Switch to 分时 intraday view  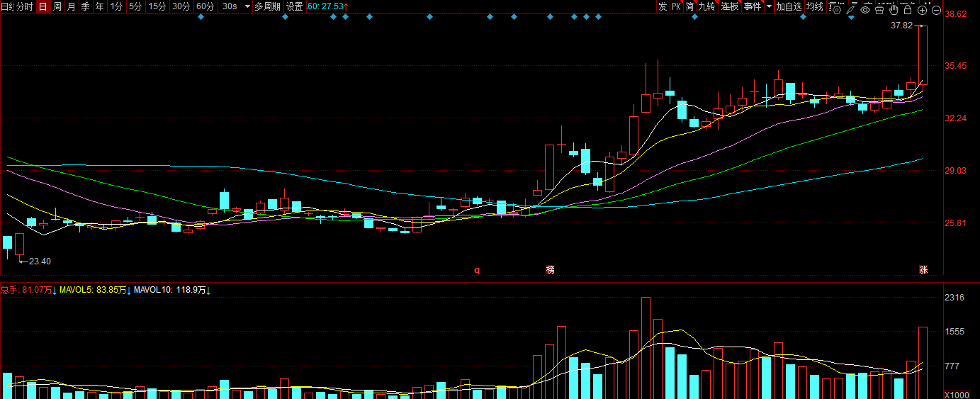(25, 6)
